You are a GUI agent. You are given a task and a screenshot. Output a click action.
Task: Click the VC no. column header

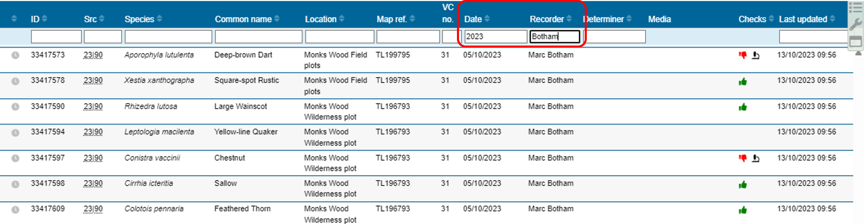(x=448, y=13)
